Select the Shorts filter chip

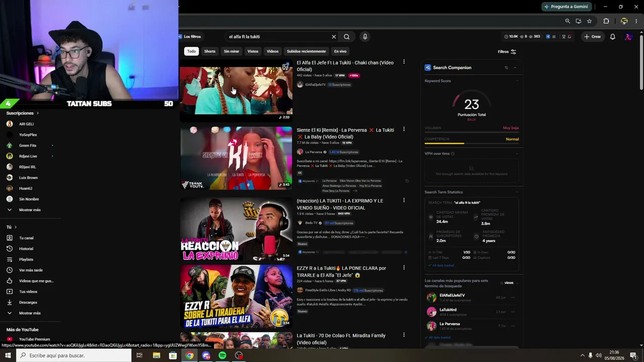coord(210,51)
